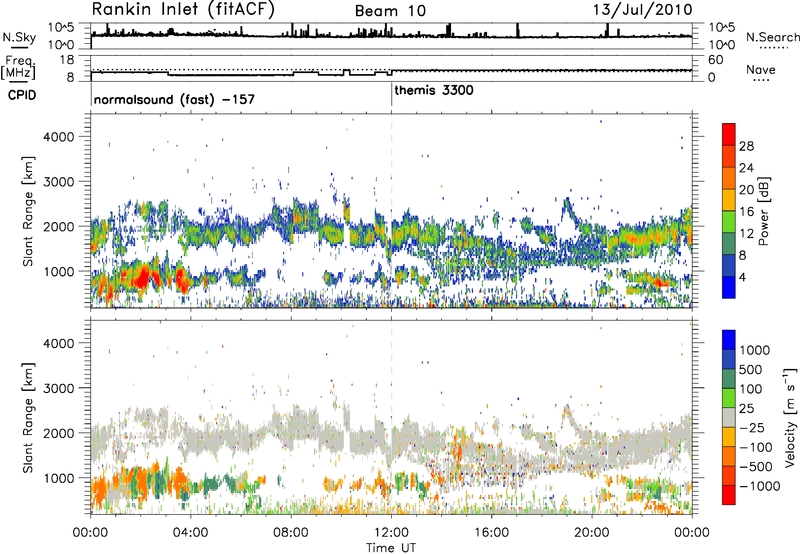Click the dashed 12:00 line in the Velocity panel
The height and width of the screenshot is (554, 800).
tap(391, 417)
